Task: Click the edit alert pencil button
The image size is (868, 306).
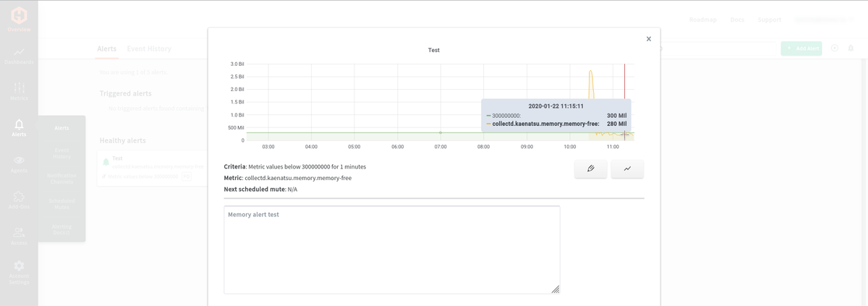Action: [x=591, y=169]
